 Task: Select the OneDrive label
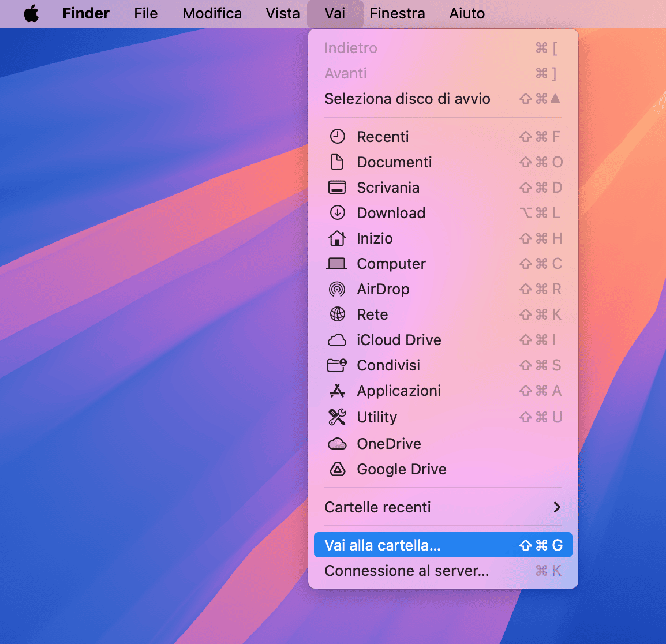tap(388, 444)
